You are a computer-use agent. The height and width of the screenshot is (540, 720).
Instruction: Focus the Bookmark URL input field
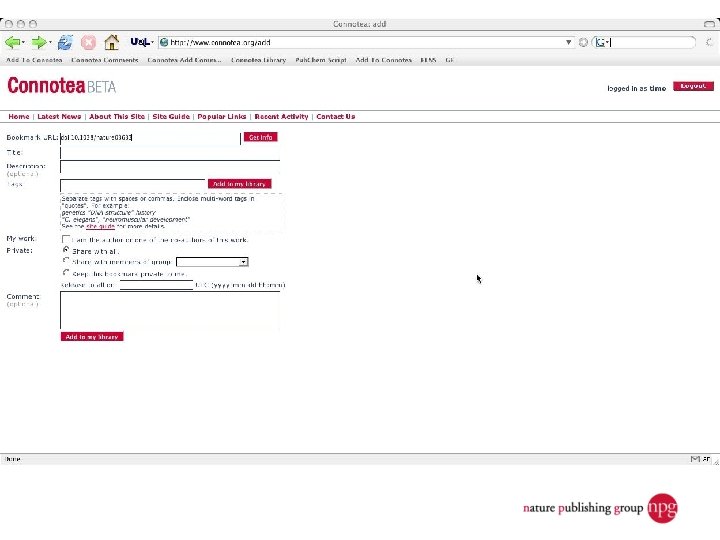150,138
